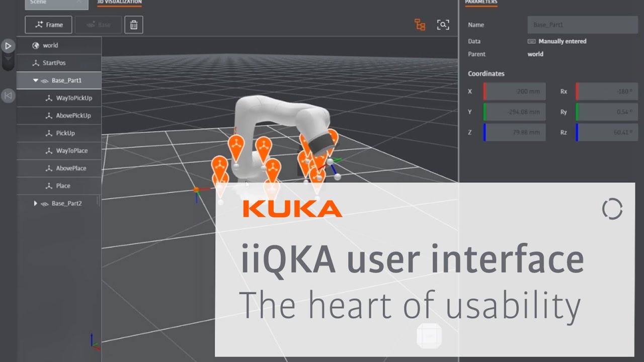Screen dimensions: 644x362
Task: Click the scrollbar handle of the scene tree
Action: 98,201
